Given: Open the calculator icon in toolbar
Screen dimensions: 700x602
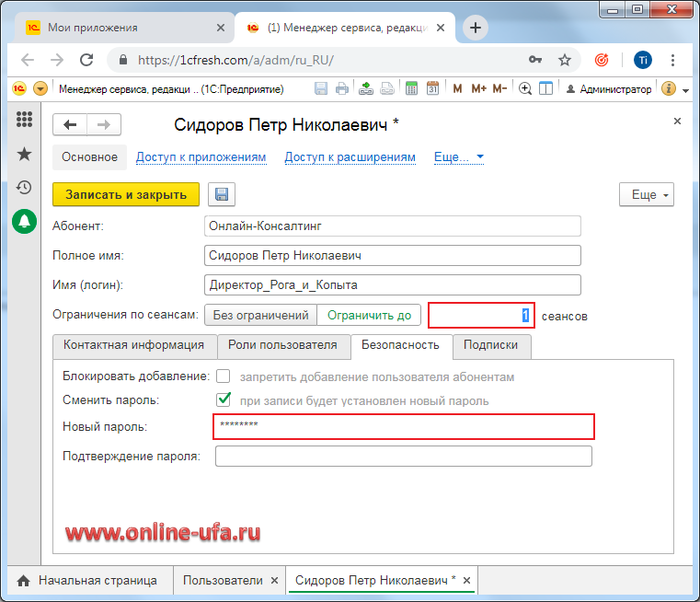Looking at the screenshot, I should click(411, 89).
